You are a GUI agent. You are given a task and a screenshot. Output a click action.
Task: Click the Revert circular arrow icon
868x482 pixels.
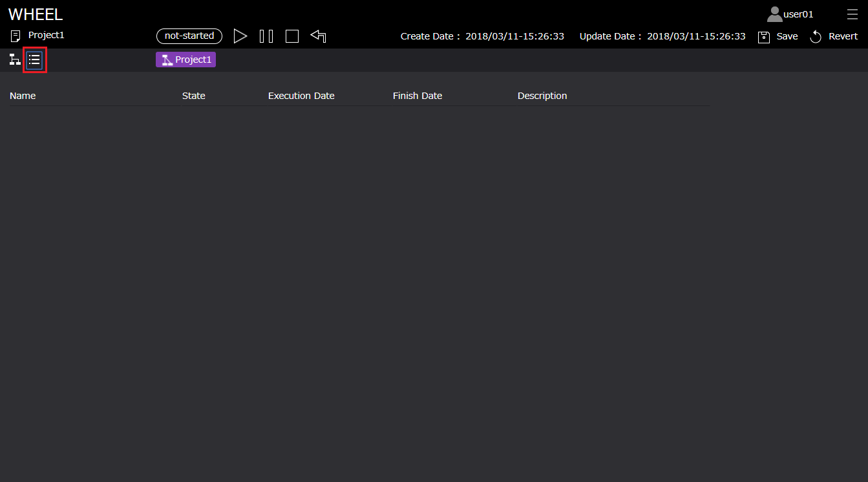(x=816, y=37)
